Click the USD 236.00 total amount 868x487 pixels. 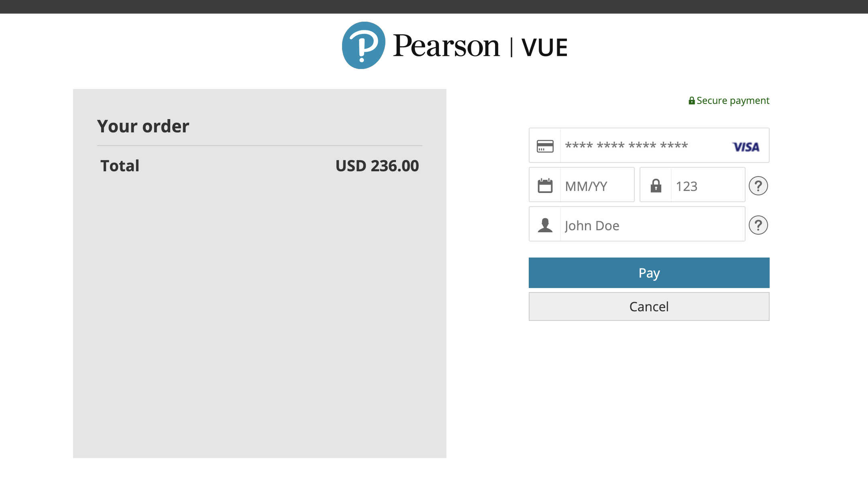click(x=377, y=166)
